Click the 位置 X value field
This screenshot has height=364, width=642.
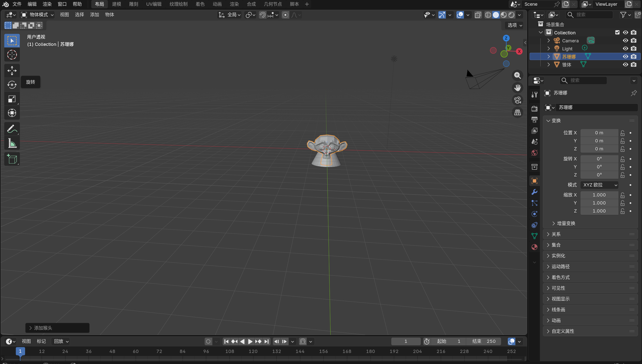[599, 133]
